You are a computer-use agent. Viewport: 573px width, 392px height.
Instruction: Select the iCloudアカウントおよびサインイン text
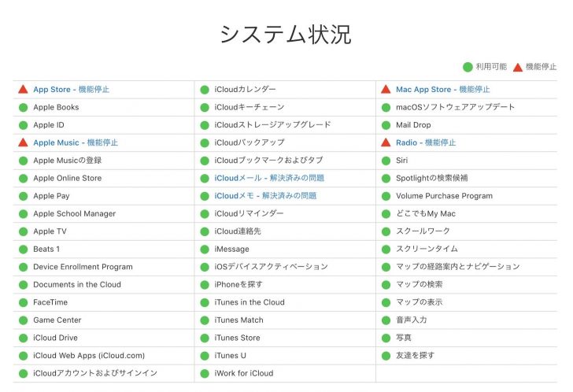click(x=95, y=373)
